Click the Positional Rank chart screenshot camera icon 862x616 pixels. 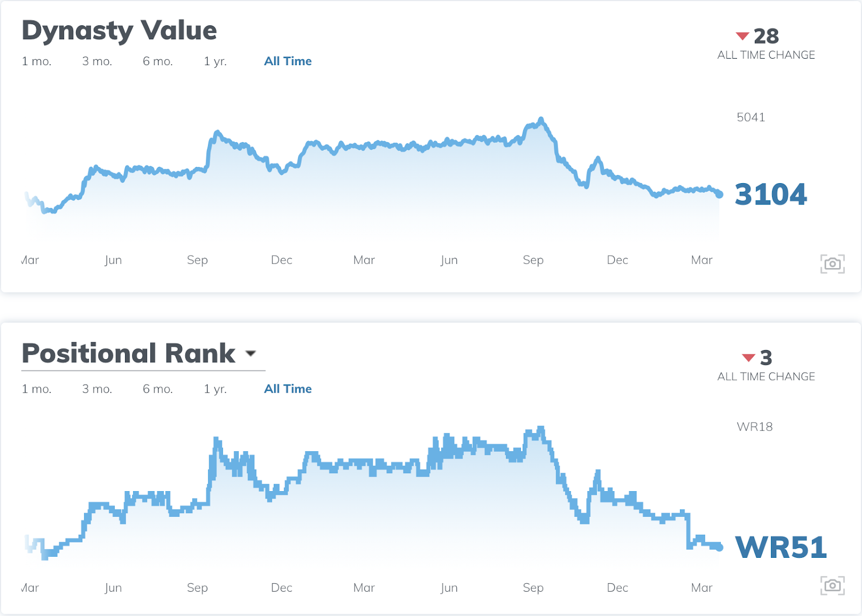(832, 585)
